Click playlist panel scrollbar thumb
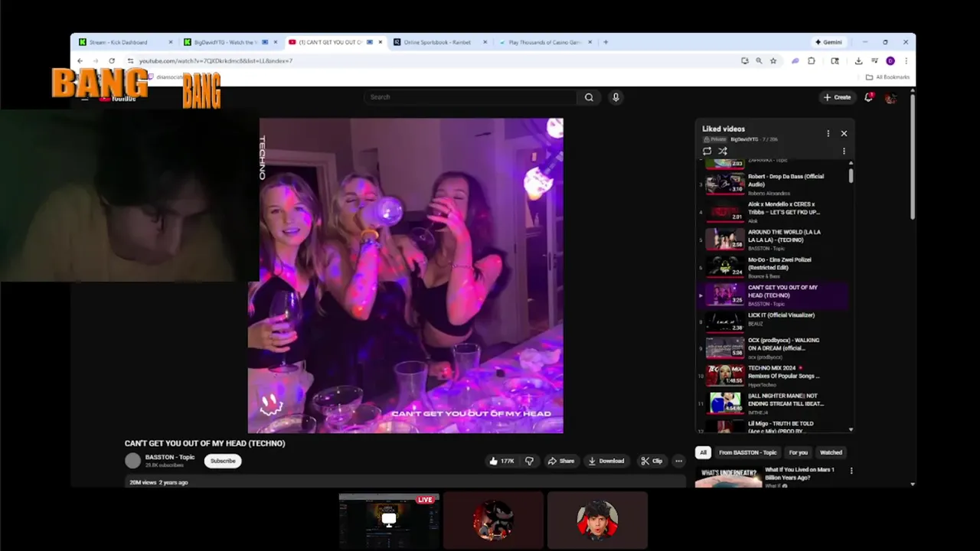This screenshot has width=980, height=551. point(851,176)
